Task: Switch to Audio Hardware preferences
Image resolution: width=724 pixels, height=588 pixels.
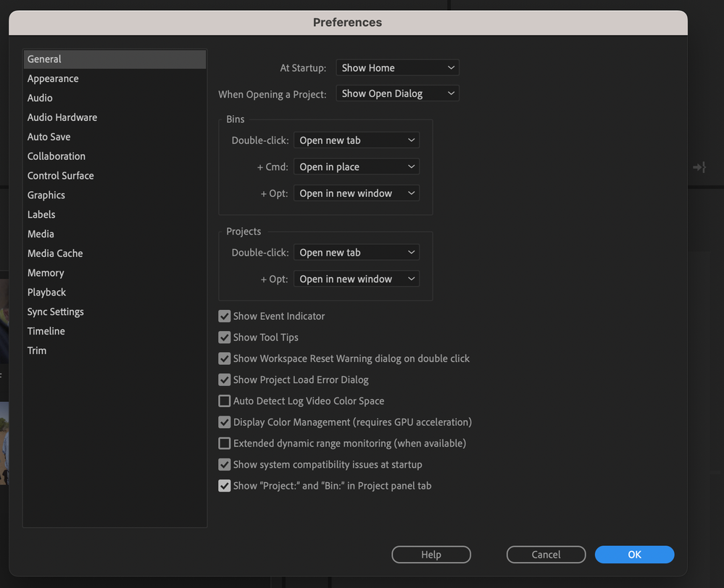Action: click(x=62, y=117)
